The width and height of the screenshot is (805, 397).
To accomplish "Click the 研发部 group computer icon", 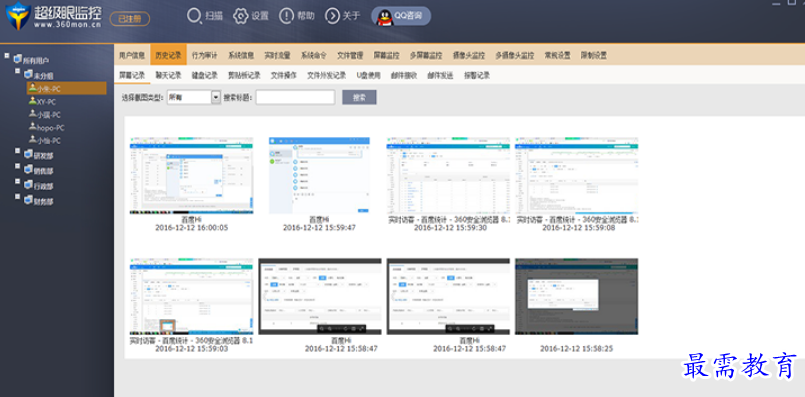I will 29,155.
